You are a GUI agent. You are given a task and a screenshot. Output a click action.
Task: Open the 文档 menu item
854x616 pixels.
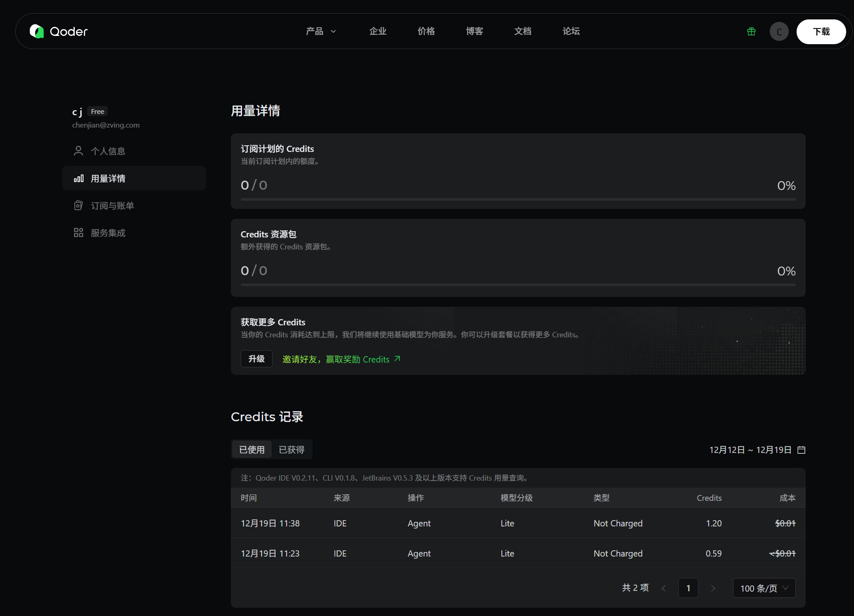click(523, 31)
